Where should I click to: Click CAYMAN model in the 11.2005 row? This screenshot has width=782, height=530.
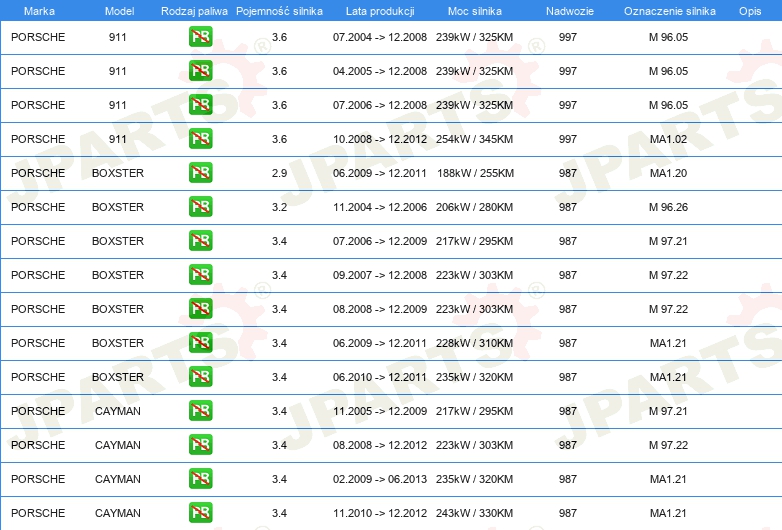118,411
